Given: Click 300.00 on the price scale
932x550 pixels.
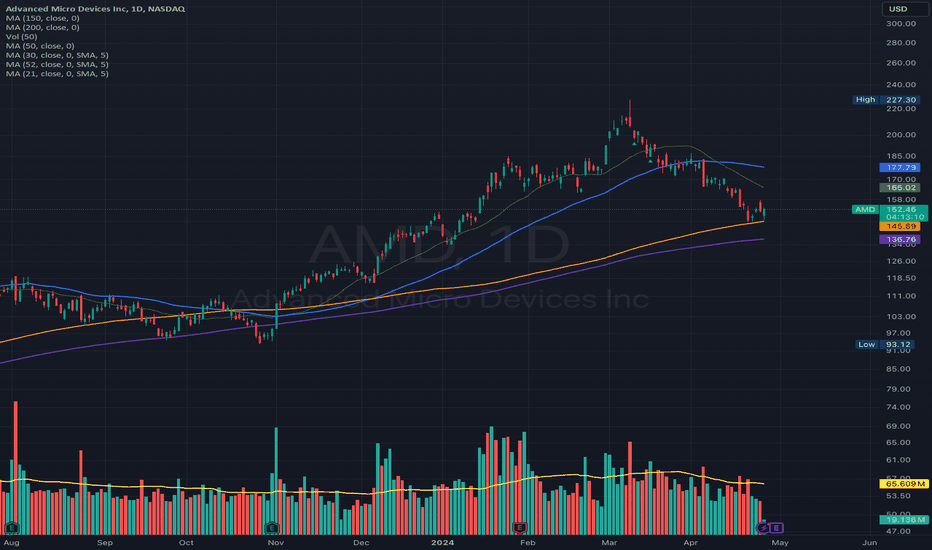Looking at the screenshot, I should (x=901, y=24).
